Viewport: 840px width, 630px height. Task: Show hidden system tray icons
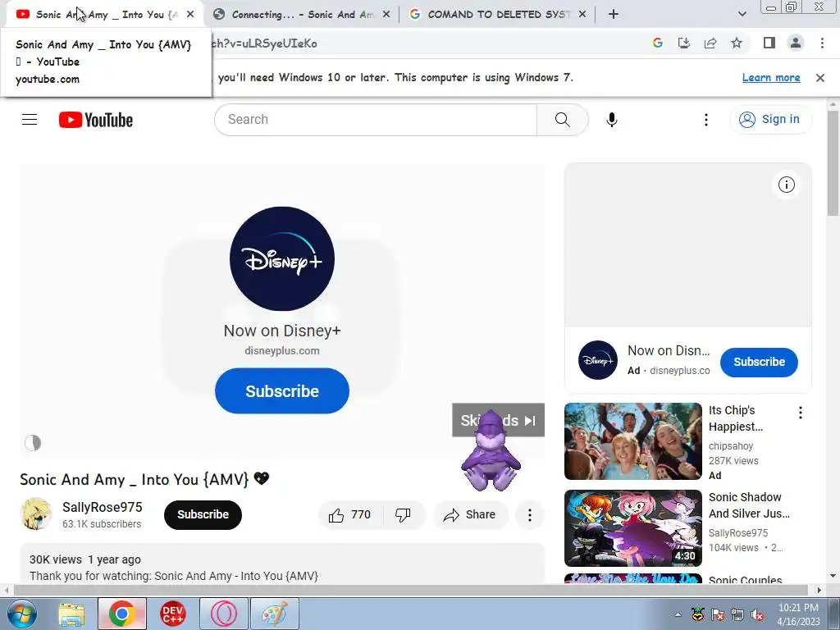pos(678,614)
